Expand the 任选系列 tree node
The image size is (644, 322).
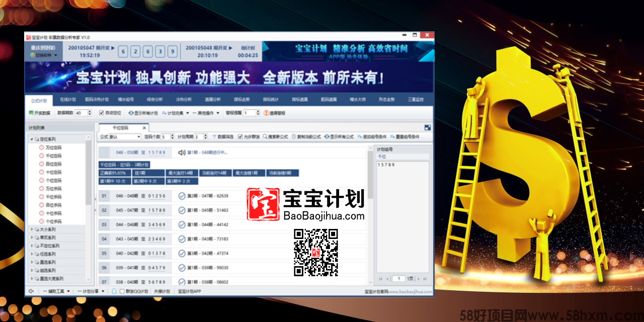[x=31, y=254]
